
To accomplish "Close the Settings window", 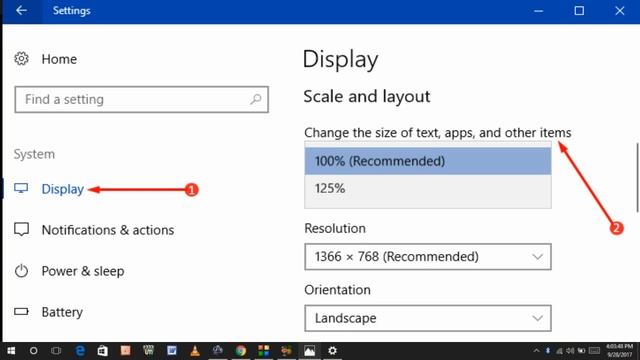I will [x=620, y=11].
